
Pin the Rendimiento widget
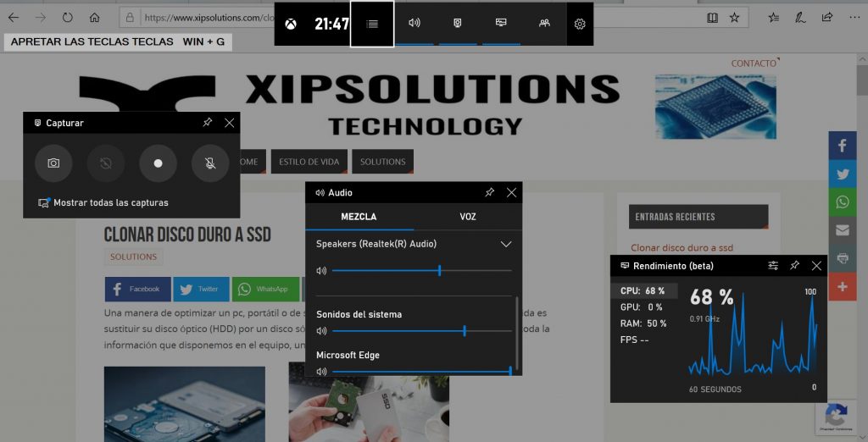pyautogui.click(x=794, y=266)
